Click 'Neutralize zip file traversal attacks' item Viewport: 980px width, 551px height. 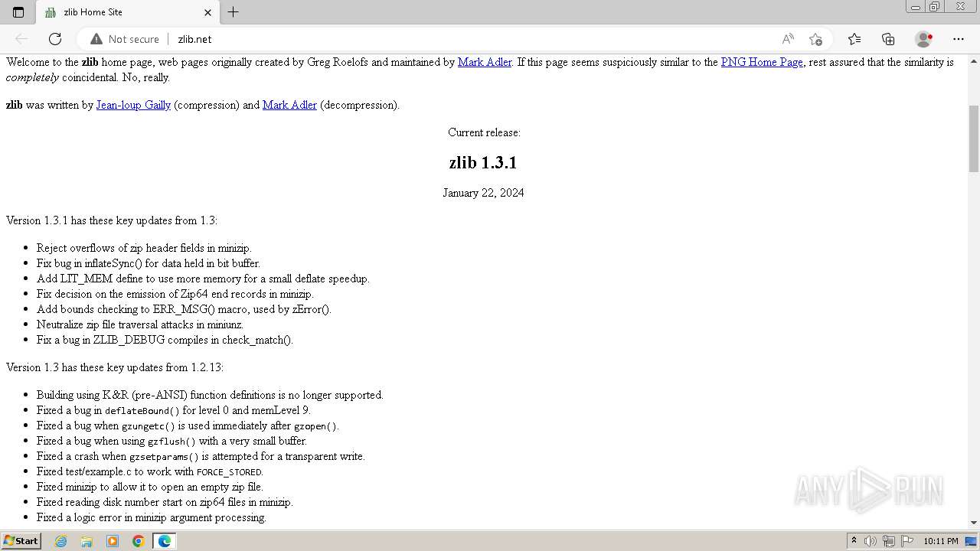140,324
